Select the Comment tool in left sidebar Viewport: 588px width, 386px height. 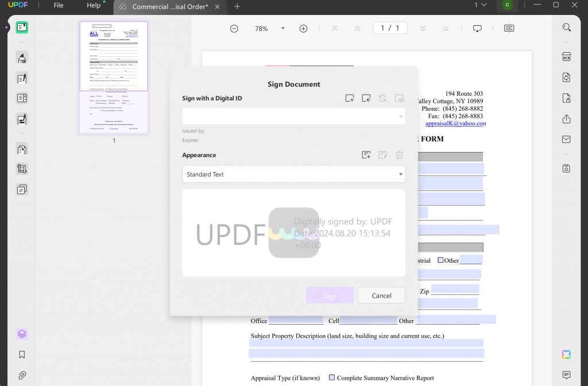click(21, 57)
